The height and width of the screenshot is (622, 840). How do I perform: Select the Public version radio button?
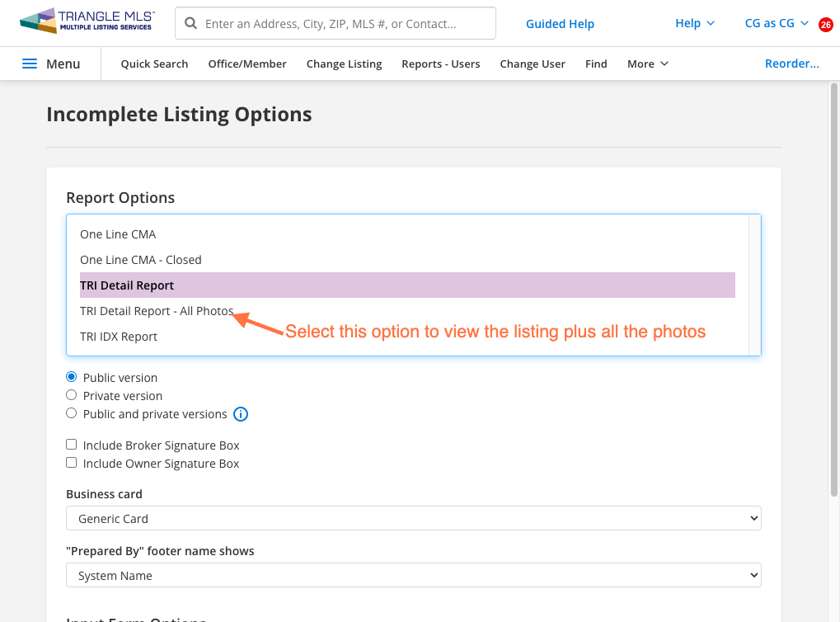(71, 377)
